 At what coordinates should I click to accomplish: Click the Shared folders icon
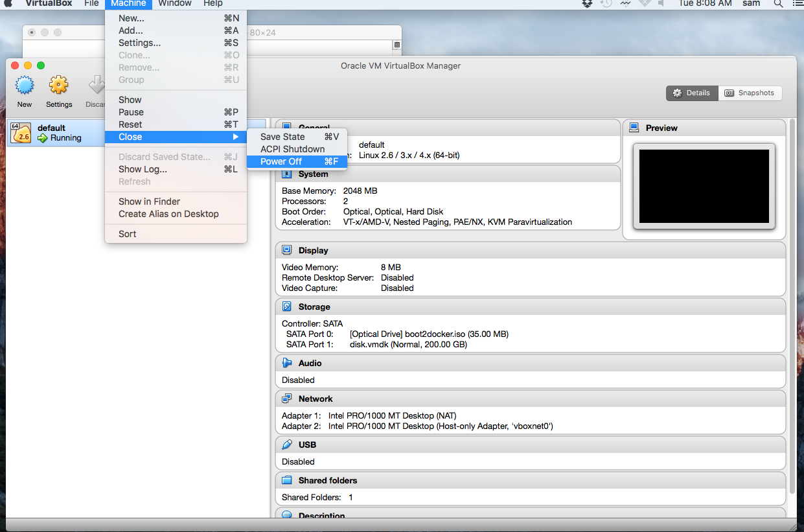pyautogui.click(x=287, y=480)
